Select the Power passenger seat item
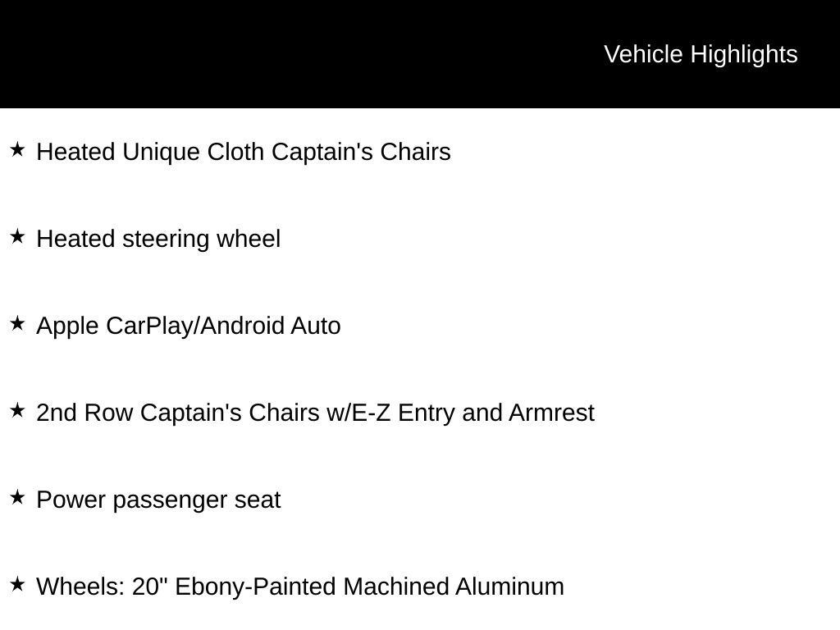840x630 pixels. (x=158, y=500)
